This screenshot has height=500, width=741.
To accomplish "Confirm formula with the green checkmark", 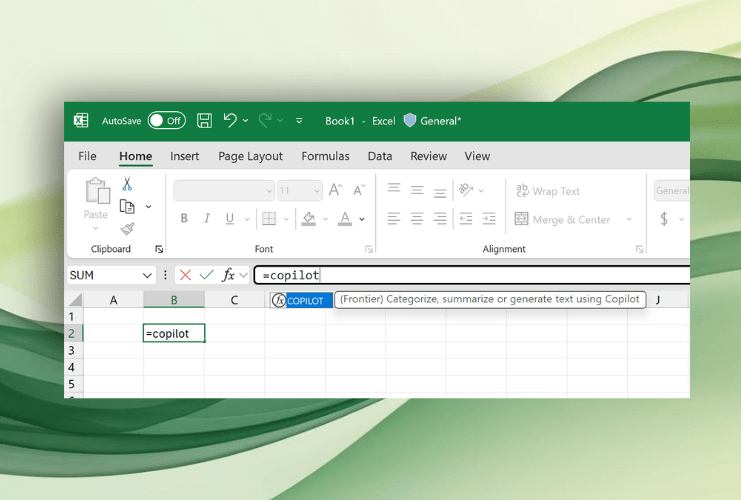I will point(207,275).
